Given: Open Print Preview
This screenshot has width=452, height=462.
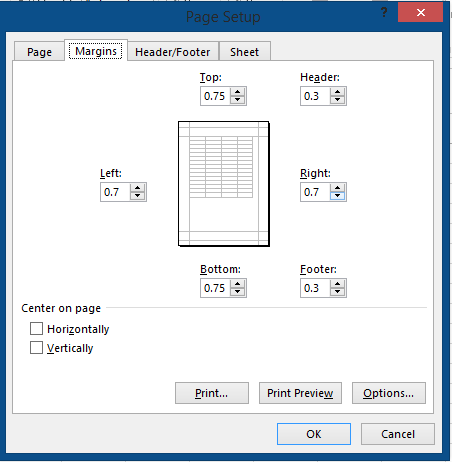Looking at the screenshot, I should [x=300, y=393].
